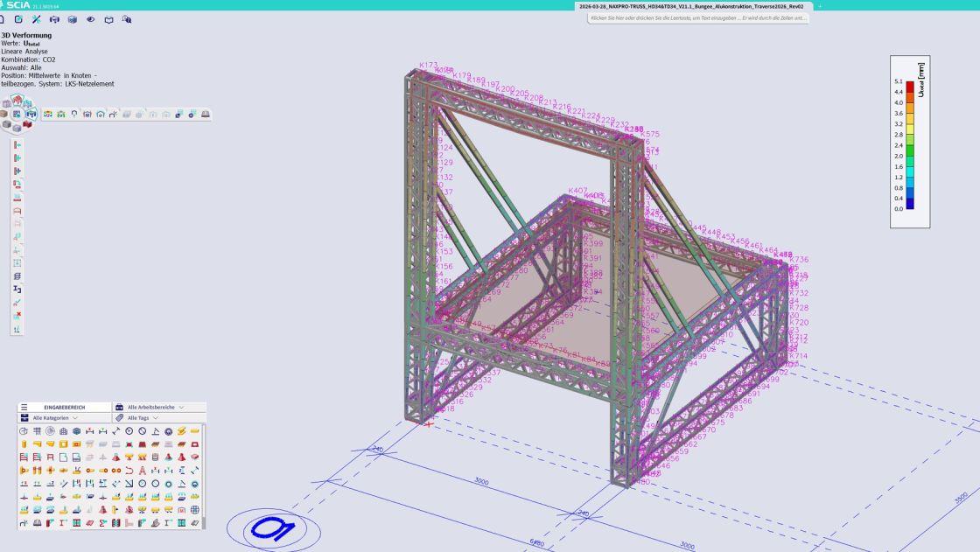Click the input panel vertical scrollbar
Image resolution: width=980 pixels, height=552 pixels.
204,472
